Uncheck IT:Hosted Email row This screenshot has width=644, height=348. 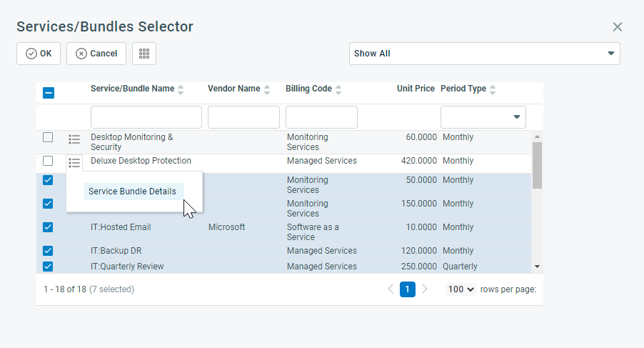(48, 227)
